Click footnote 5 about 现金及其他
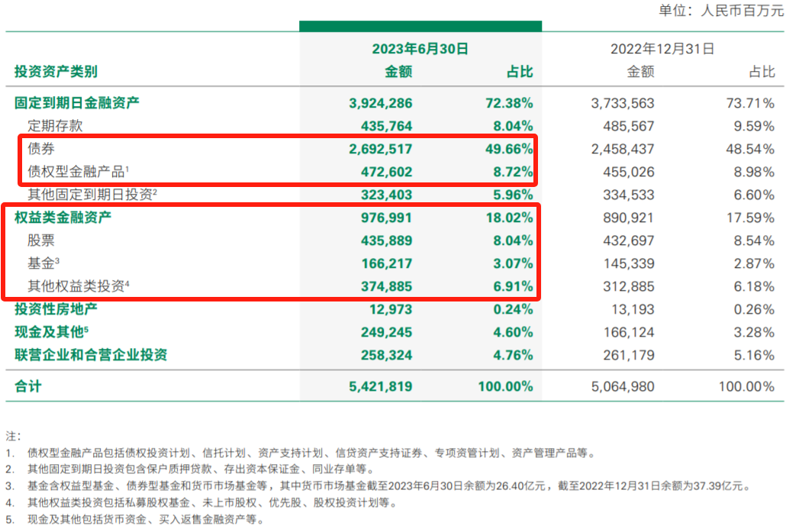The image size is (786, 532). (x=134, y=520)
